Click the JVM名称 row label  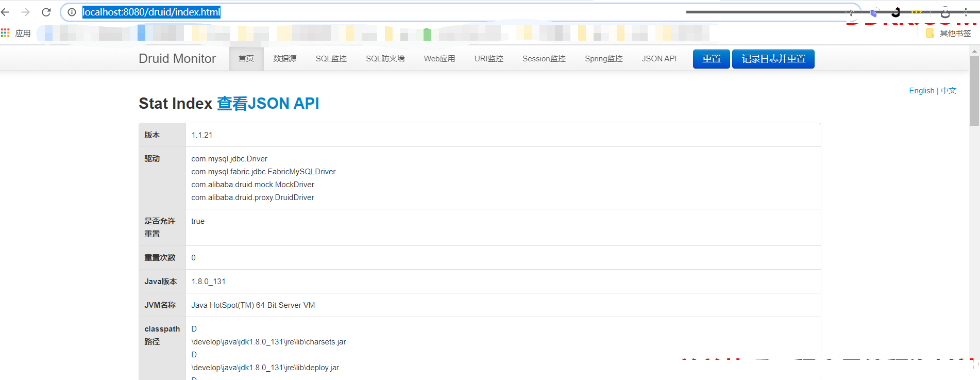click(160, 305)
